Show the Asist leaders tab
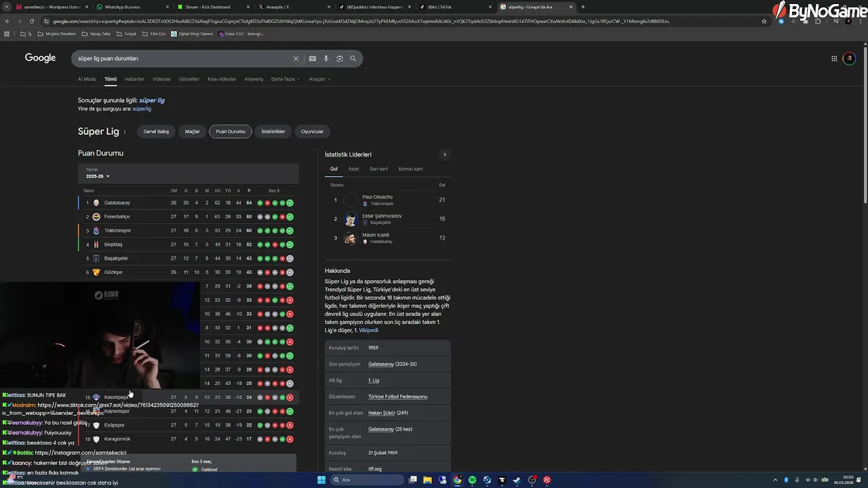This screenshot has height=488, width=868. pyautogui.click(x=353, y=169)
